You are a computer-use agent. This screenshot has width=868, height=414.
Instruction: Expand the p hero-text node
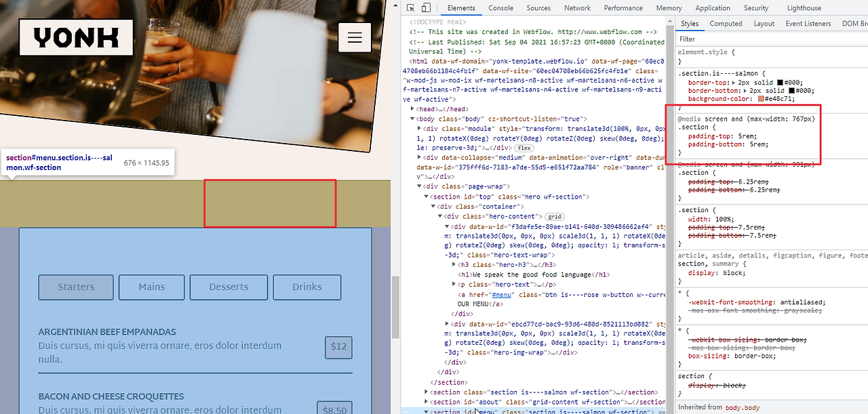coord(454,285)
